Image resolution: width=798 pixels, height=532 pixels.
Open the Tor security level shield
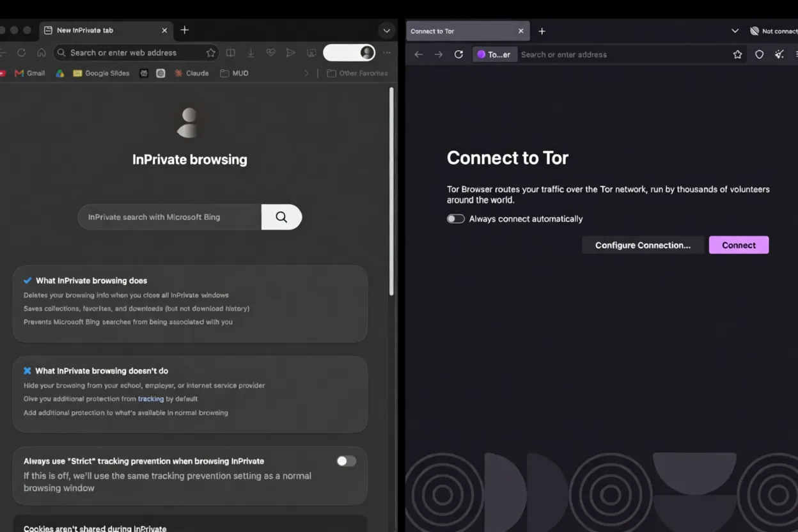[759, 54]
